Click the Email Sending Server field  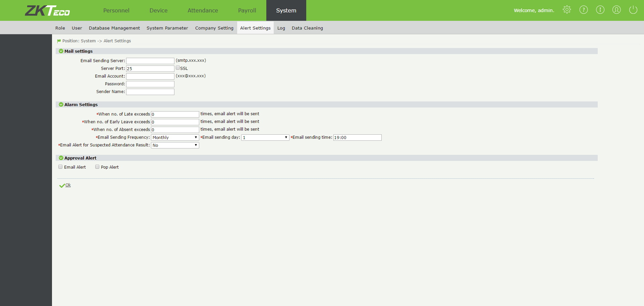(x=150, y=61)
